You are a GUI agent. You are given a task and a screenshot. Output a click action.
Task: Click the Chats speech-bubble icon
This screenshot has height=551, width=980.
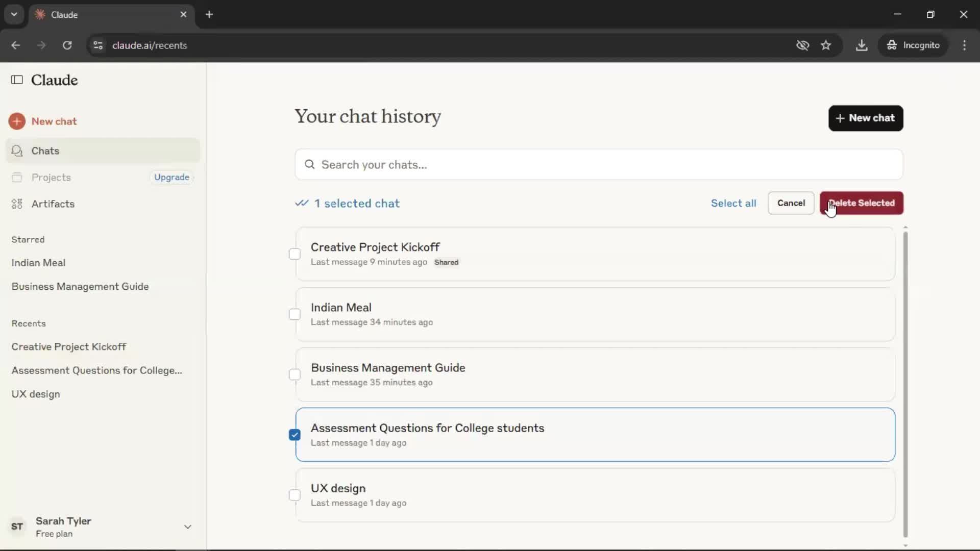click(x=17, y=151)
